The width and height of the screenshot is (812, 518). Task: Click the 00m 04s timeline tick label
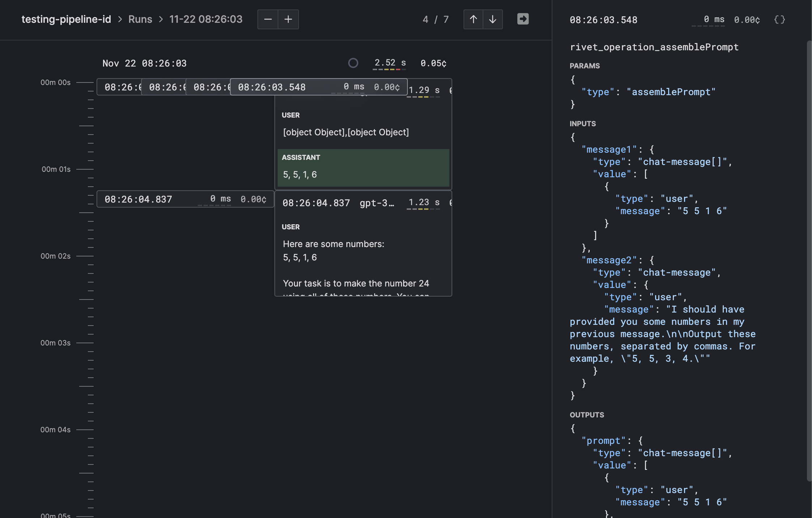pyautogui.click(x=55, y=430)
